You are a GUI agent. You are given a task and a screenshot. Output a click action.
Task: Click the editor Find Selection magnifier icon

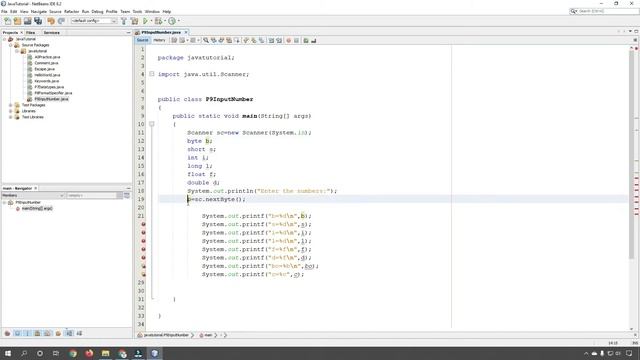[x=206, y=40]
